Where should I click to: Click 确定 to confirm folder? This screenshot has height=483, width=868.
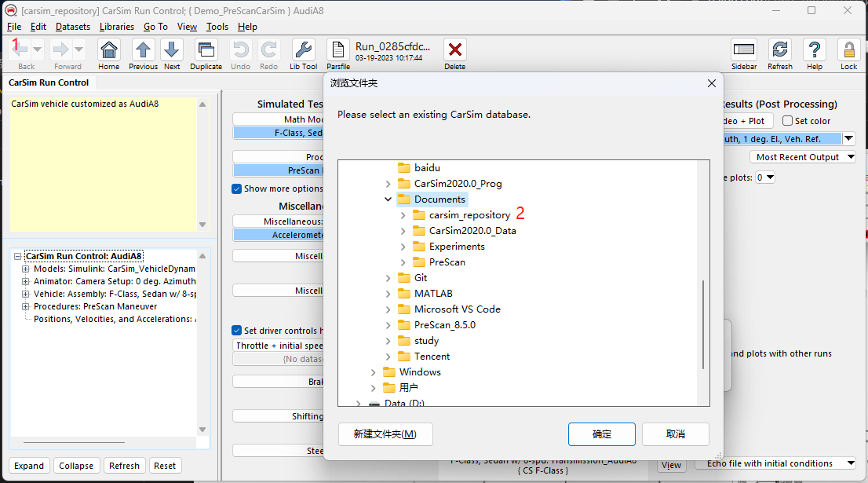(602, 434)
